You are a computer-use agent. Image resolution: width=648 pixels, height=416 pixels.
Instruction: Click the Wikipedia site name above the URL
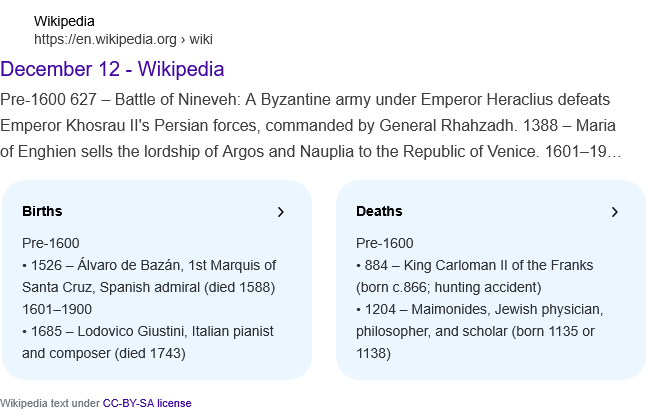tap(65, 21)
